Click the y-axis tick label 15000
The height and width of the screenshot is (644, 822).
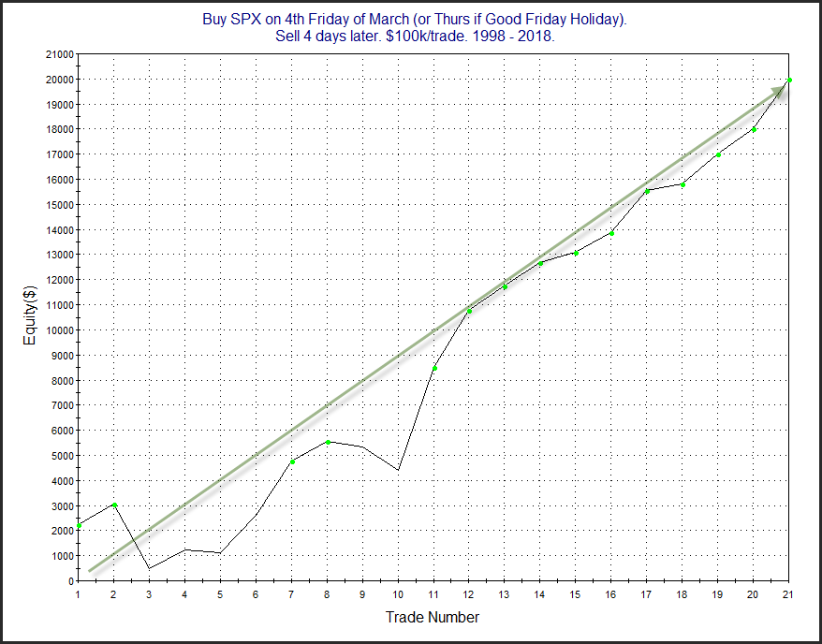(60, 204)
